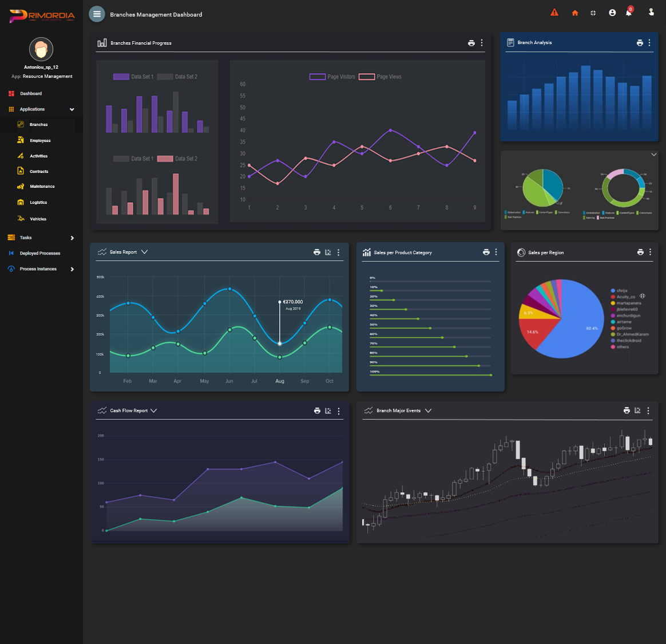This screenshot has height=644, width=666.
Task: Go to home via orange house icon
Action: (x=575, y=13)
